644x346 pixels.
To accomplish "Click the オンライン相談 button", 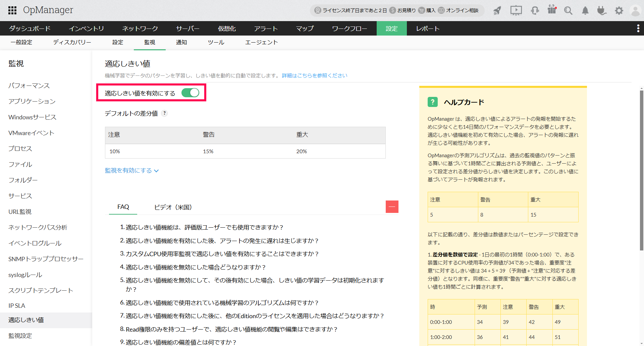I will click(459, 10).
